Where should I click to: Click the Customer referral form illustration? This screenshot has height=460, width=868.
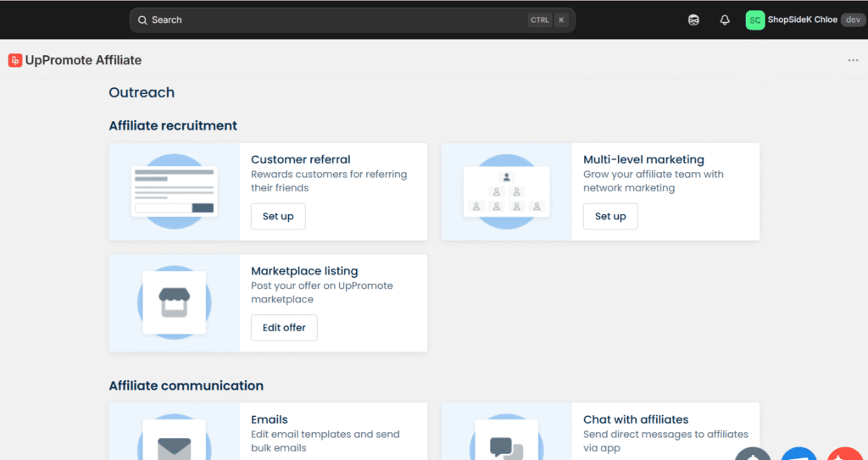click(x=175, y=191)
